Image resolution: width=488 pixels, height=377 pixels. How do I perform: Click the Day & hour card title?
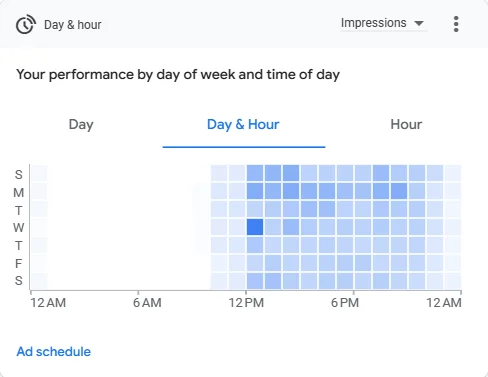73,25
